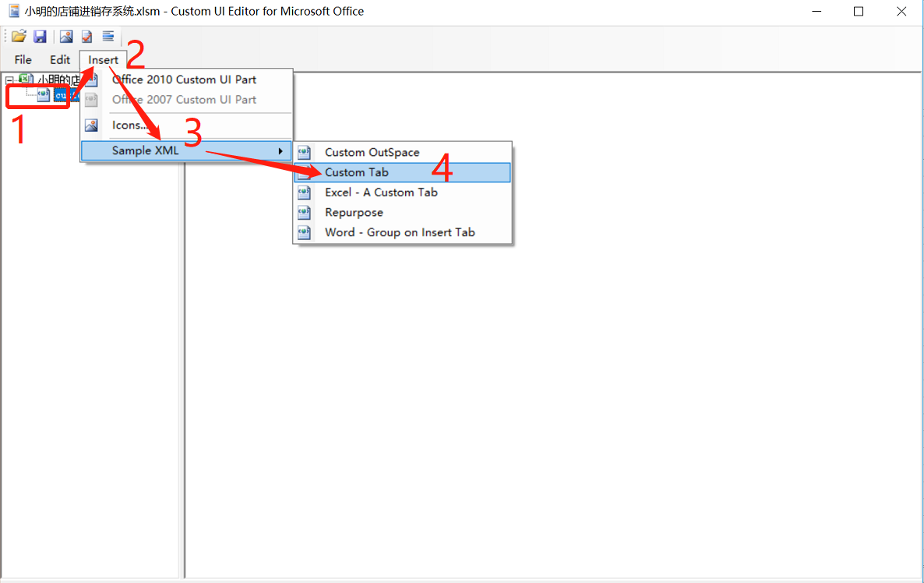Pick the Repurpose sample
The height and width of the screenshot is (583, 924).
coord(403,212)
